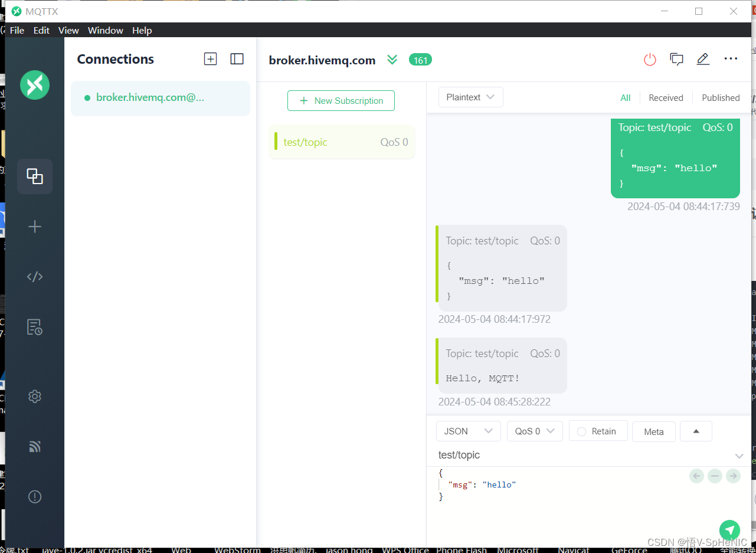Go to next payload history arrow

733,476
